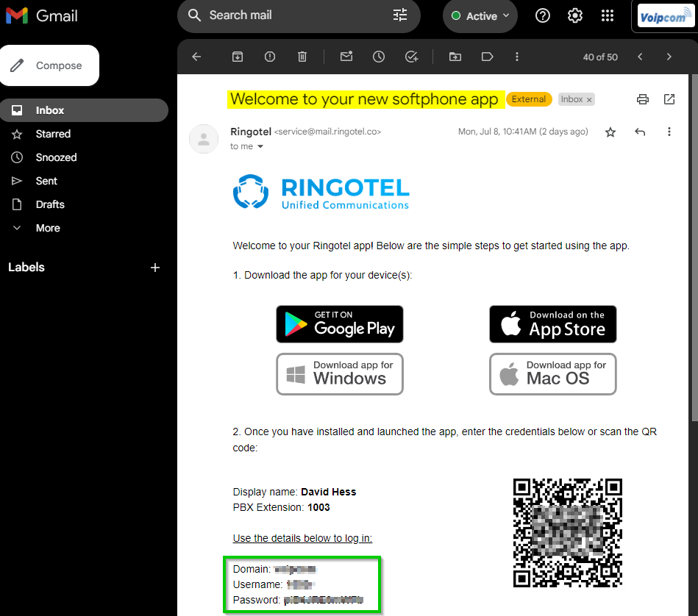Click the Get it on Google Play badge
698x616 pixels.
point(340,324)
